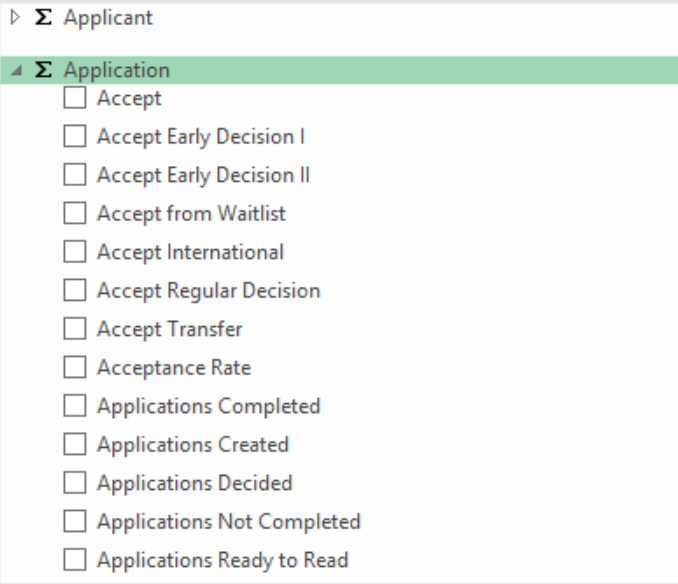Expand the Applicant table node
Image resolution: width=678 pixels, height=584 pixels.
pos(15,18)
